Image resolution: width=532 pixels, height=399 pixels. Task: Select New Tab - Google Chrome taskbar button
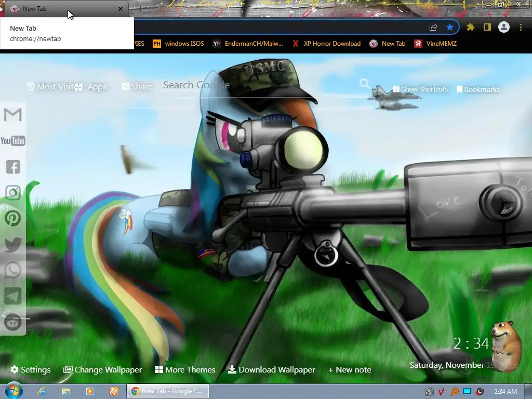coord(168,392)
